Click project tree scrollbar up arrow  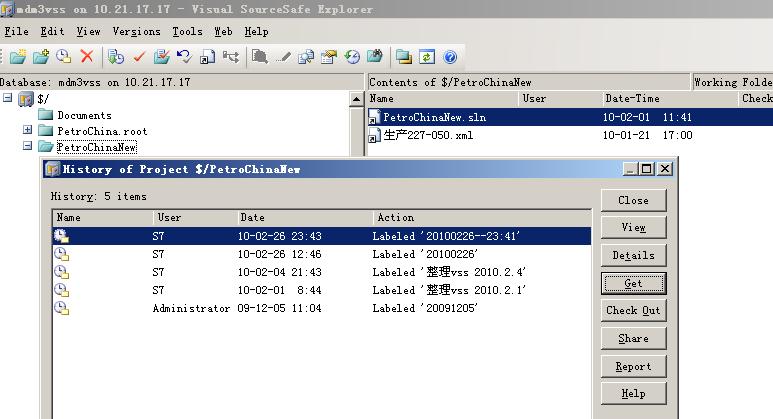(x=356, y=99)
